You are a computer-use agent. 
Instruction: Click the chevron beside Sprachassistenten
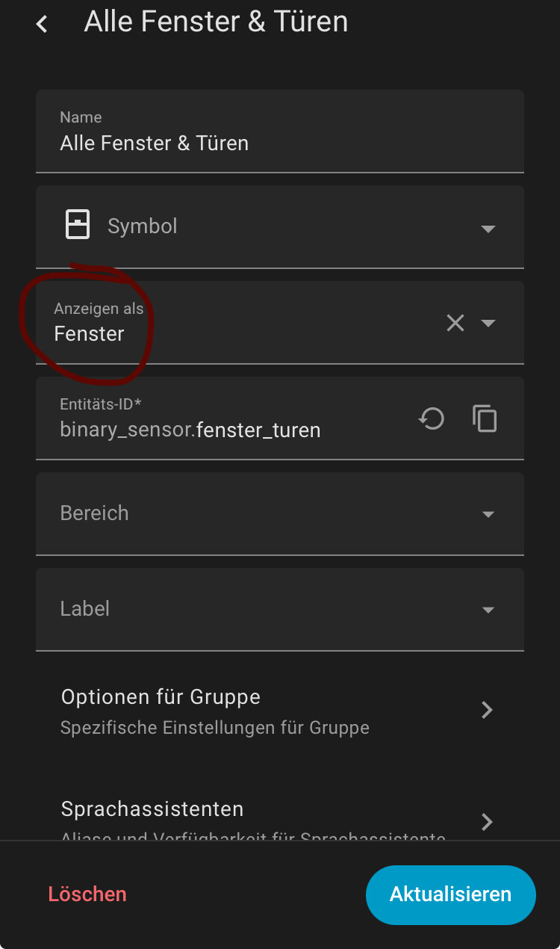point(487,822)
